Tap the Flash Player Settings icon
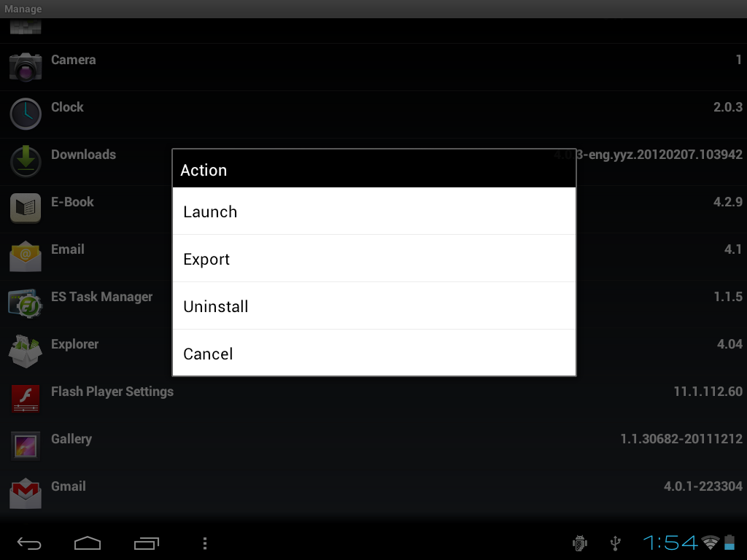The image size is (747, 560). [x=26, y=399]
